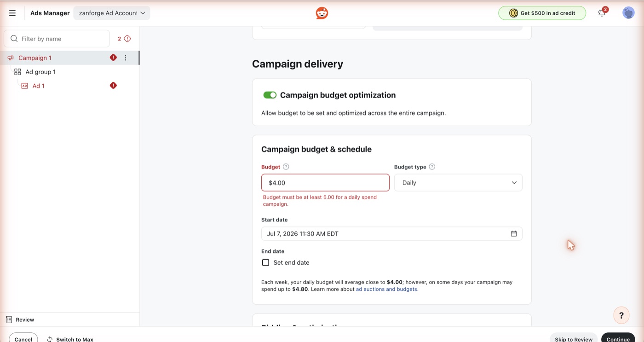Click the Start date field

[391, 234]
